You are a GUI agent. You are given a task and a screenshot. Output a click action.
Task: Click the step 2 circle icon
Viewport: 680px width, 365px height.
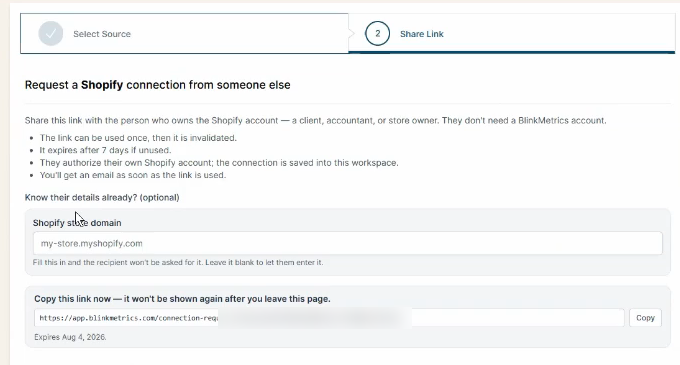[377, 33]
